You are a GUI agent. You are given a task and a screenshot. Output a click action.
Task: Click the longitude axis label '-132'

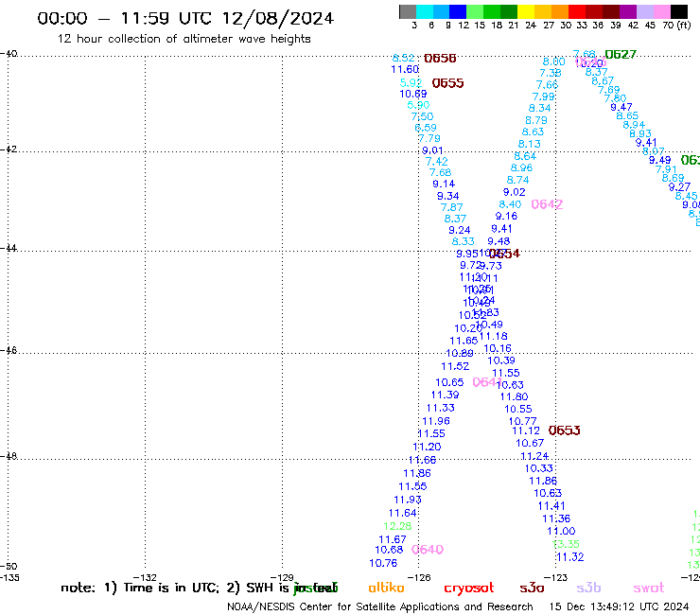145,577
